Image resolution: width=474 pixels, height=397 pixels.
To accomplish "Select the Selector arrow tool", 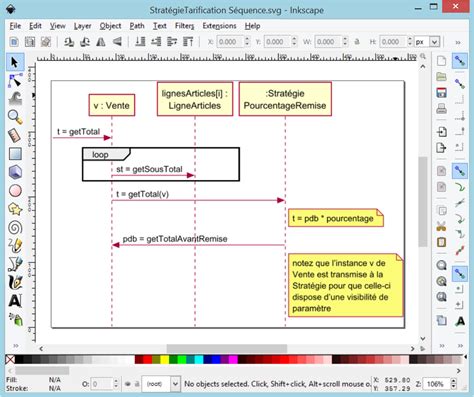I will 15,62.
